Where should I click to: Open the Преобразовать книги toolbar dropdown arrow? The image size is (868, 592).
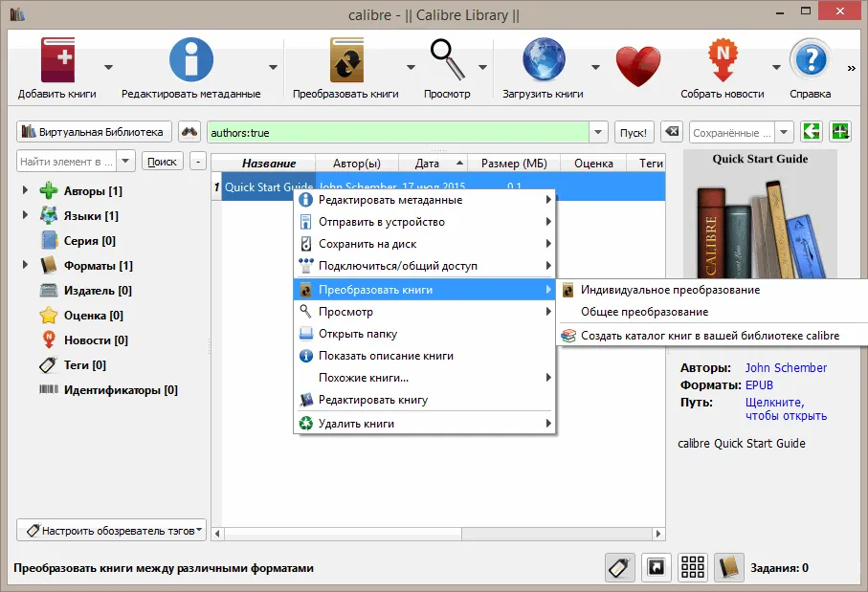411,68
